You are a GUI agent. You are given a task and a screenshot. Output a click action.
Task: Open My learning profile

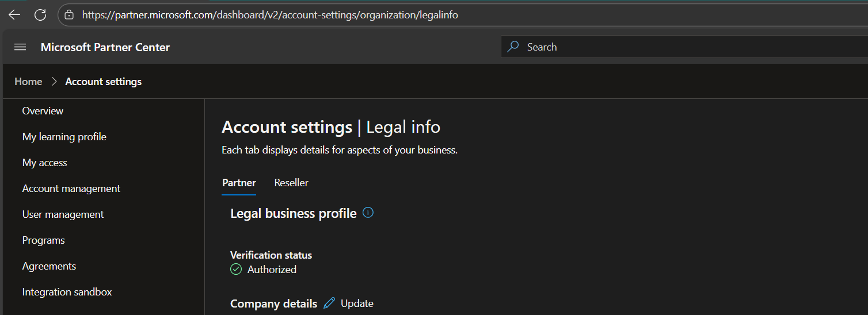64,137
